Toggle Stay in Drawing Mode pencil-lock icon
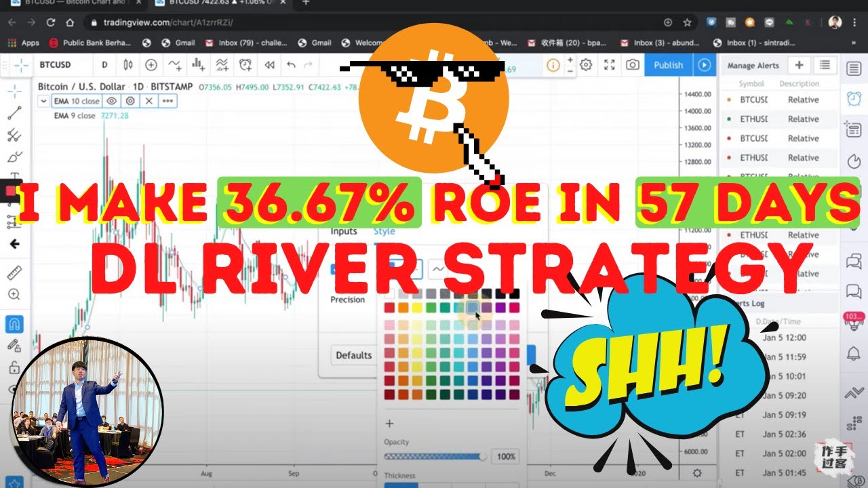The image size is (868, 488). pyautogui.click(x=14, y=346)
